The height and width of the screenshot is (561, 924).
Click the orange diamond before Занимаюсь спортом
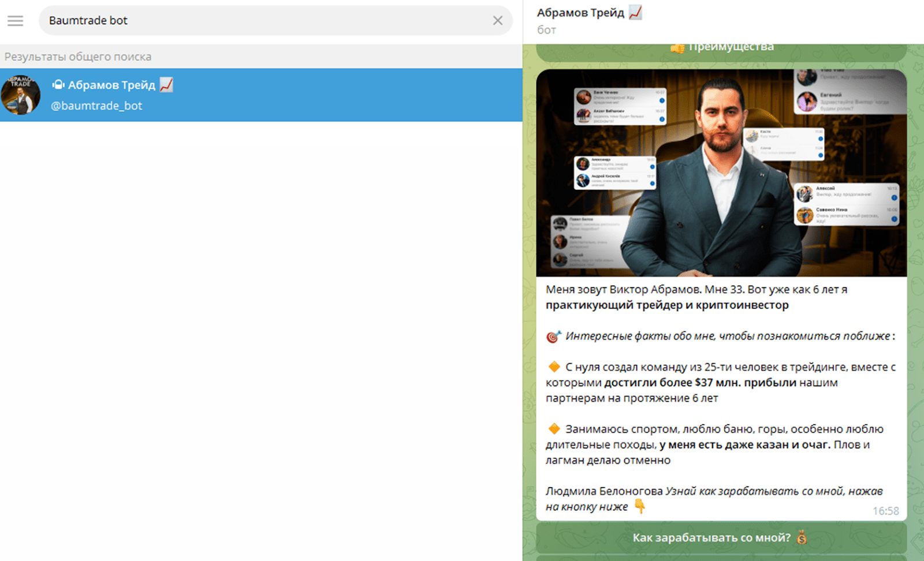554,429
